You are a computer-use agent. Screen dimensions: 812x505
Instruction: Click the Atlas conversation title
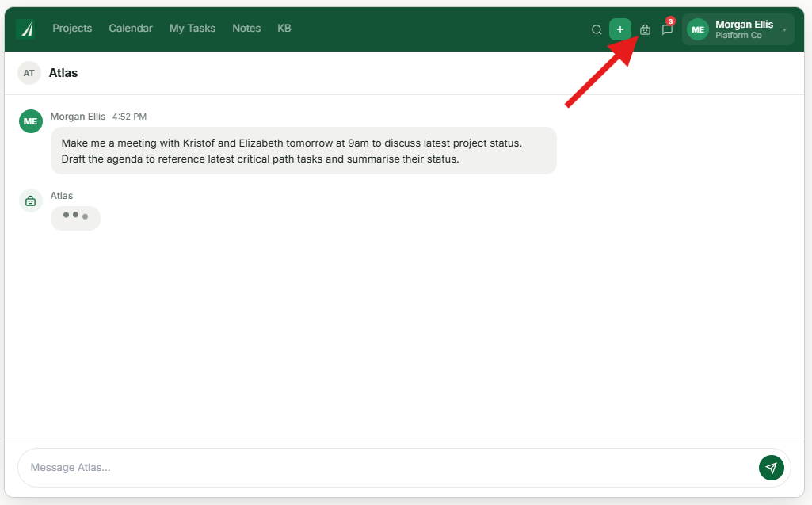point(63,73)
